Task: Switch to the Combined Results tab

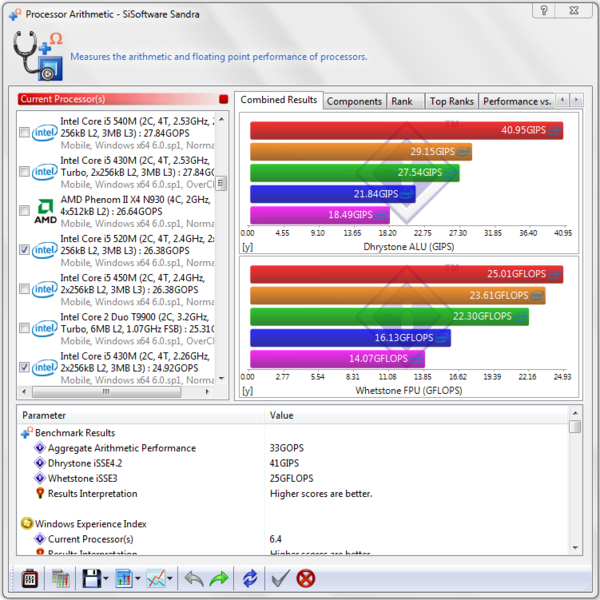Action: click(x=279, y=100)
